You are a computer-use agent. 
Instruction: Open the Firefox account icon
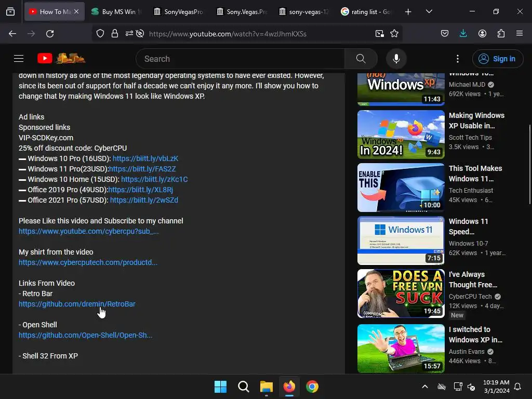[482, 34]
